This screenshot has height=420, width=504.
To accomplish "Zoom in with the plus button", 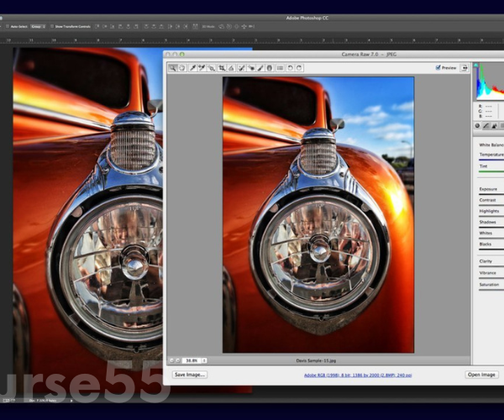I will 178,360.
